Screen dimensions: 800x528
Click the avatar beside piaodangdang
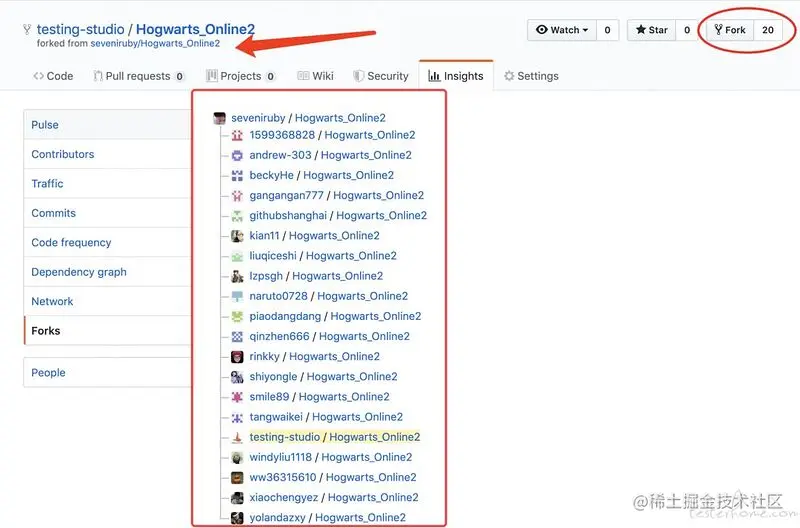(237, 317)
